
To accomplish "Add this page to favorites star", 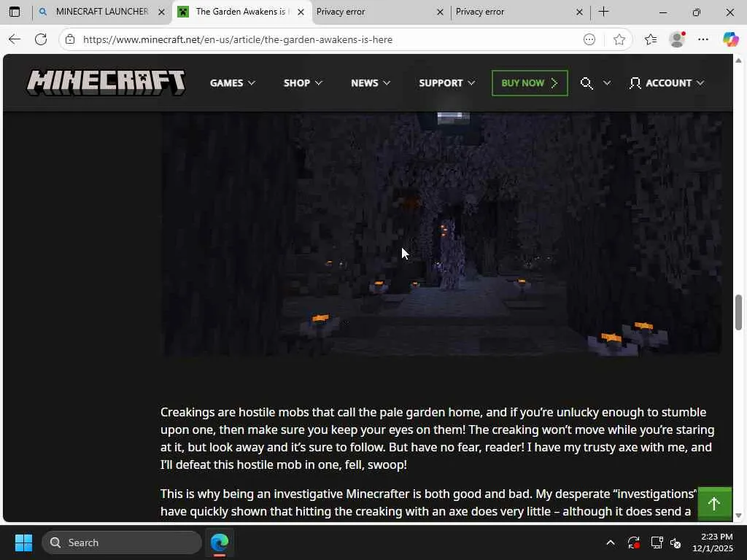I will [619, 39].
